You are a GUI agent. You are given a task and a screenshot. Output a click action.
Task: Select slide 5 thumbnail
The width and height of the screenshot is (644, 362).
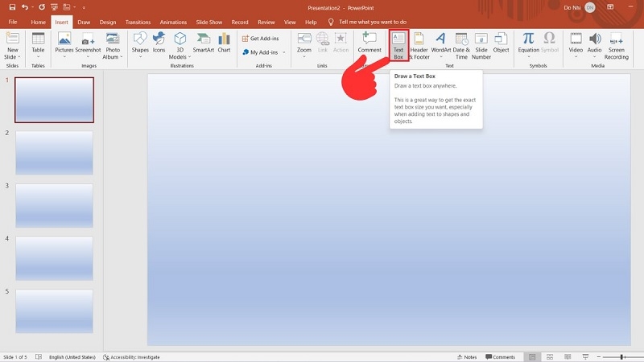click(x=54, y=311)
